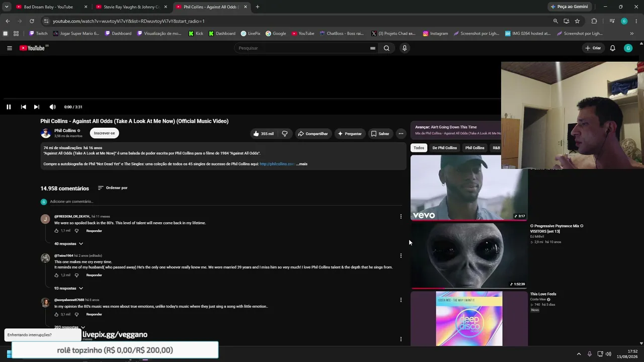
Task: Like the comment by @sonyabennett7688
Action: tap(57, 314)
